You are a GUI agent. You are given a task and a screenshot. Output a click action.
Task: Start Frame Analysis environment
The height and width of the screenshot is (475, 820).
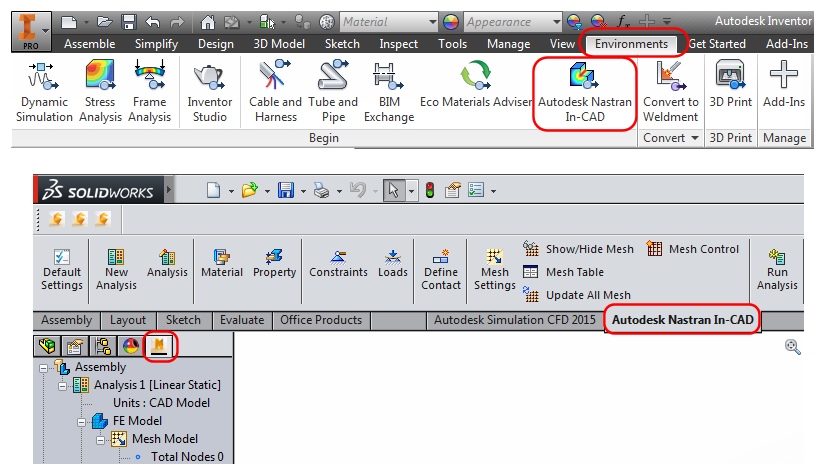(x=150, y=92)
